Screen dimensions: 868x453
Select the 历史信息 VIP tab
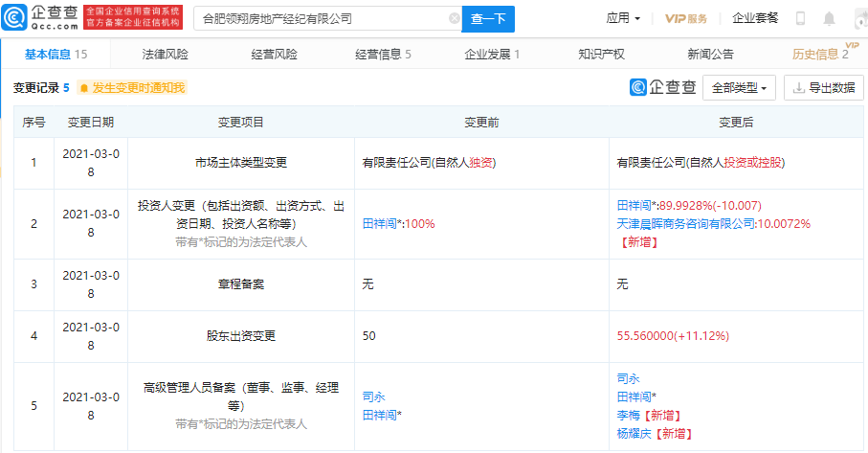point(820,54)
